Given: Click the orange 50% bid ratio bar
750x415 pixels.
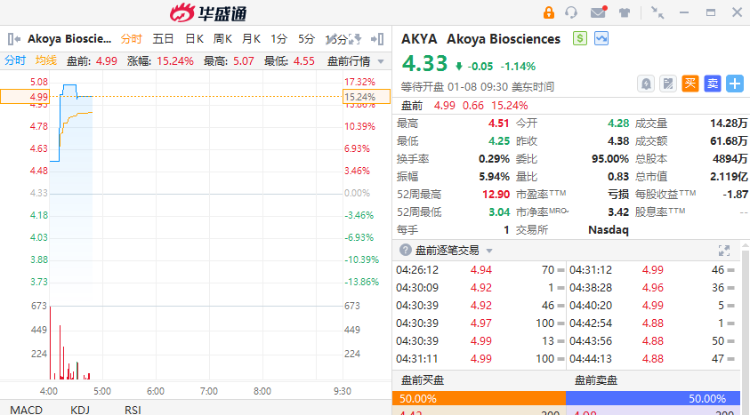Looking at the screenshot, I should pos(478,398).
